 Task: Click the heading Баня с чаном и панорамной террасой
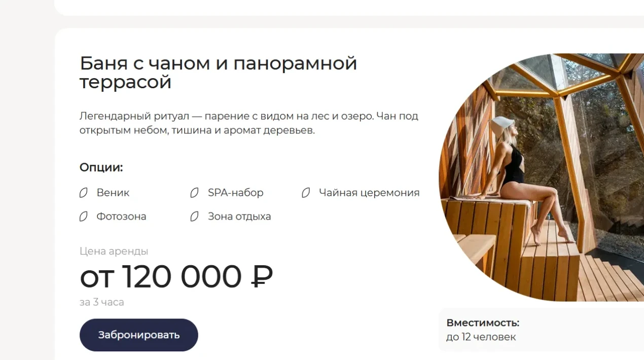pos(218,73)
